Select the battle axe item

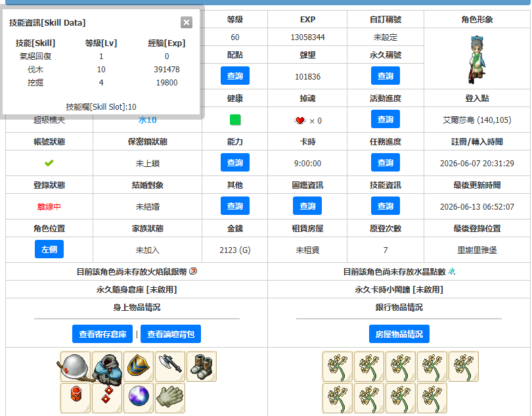170,367
